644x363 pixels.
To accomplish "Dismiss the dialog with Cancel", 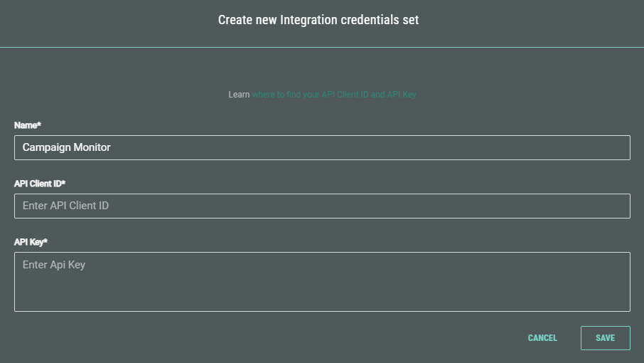I will (x=542, y=338).
